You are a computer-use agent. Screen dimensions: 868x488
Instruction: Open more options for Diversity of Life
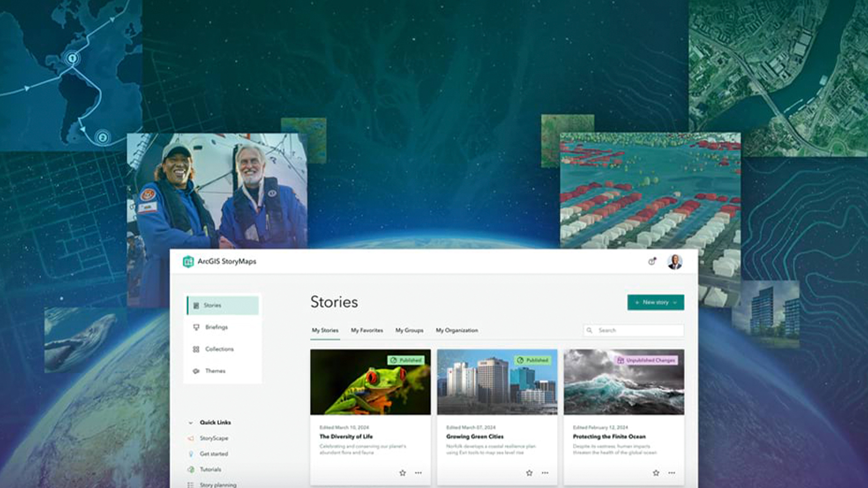tap(418, 473)
